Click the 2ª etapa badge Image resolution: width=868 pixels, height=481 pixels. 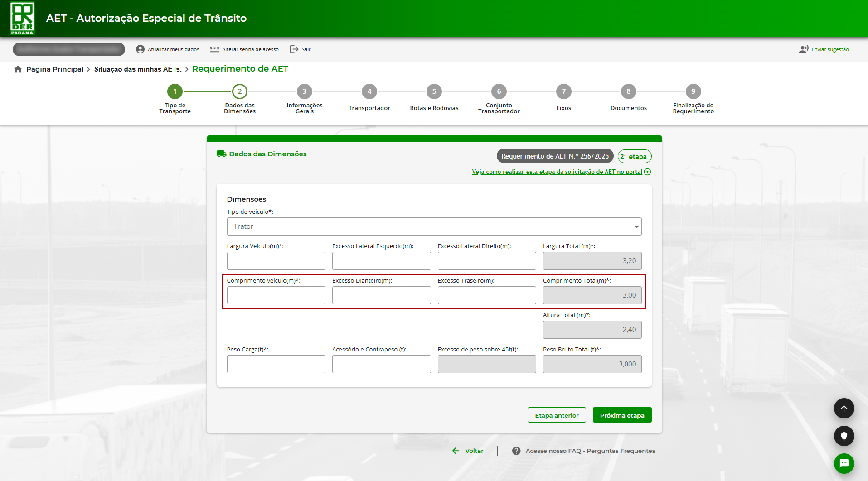click(x=635, y=156)
